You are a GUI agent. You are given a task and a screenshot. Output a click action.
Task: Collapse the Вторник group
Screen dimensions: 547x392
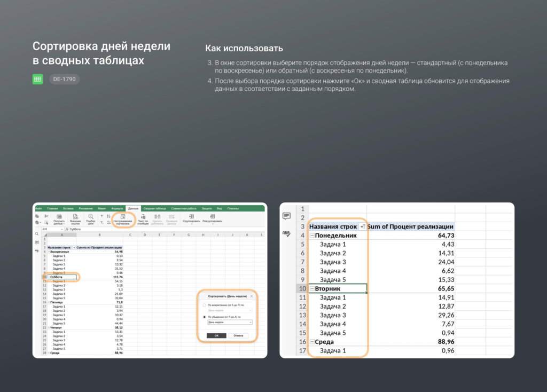[312, 289]
